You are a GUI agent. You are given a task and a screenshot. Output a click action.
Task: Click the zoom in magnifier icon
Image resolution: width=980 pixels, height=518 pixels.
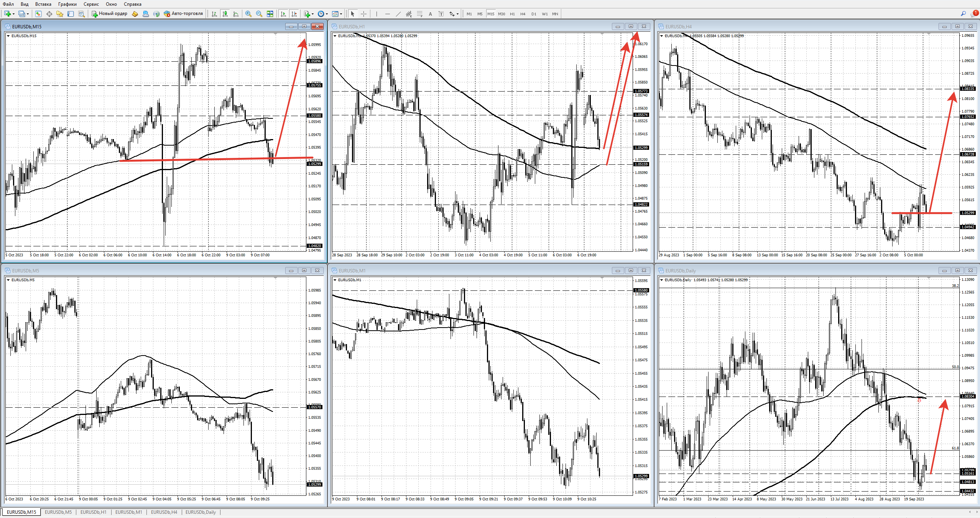[248, 14]
